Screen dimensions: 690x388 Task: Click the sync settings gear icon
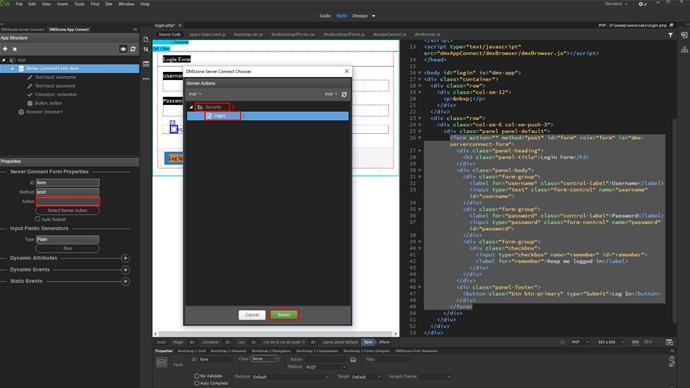tap(642, 4)
